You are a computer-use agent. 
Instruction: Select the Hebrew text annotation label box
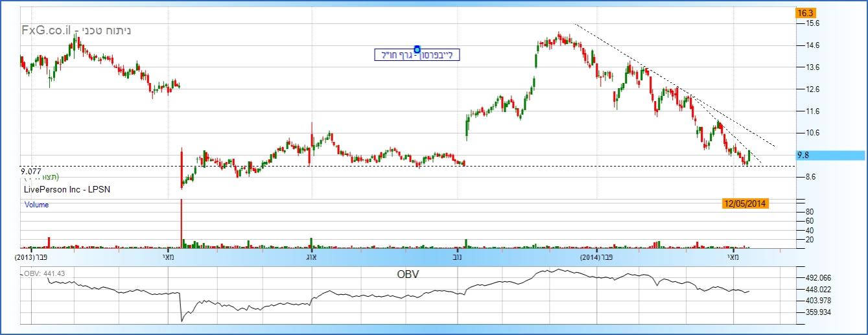417,56
